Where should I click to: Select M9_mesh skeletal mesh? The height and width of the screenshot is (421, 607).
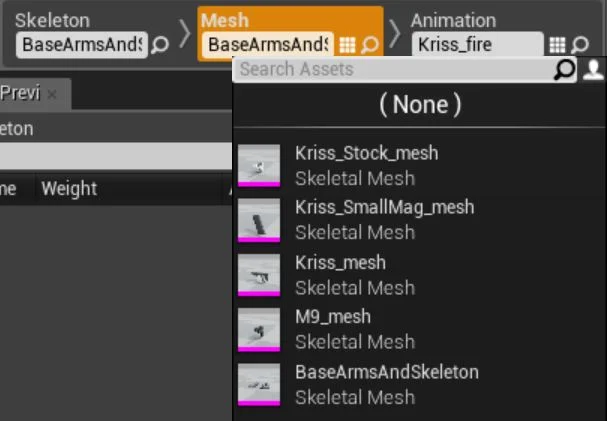(x=420, y=329)
